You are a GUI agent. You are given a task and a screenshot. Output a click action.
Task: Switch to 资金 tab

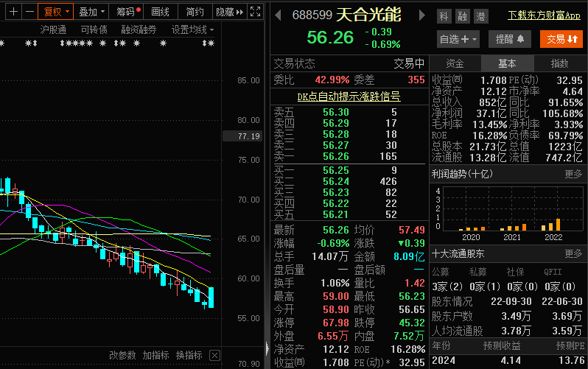455,63
